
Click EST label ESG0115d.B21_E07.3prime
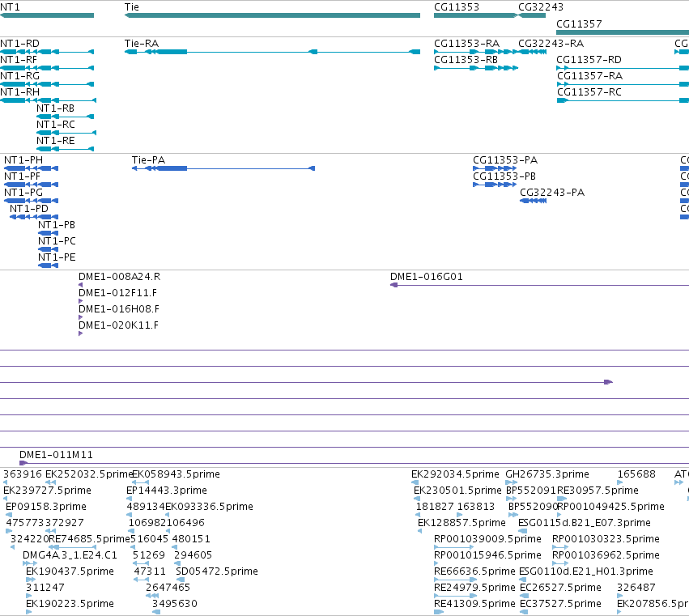tap(585, 523)
